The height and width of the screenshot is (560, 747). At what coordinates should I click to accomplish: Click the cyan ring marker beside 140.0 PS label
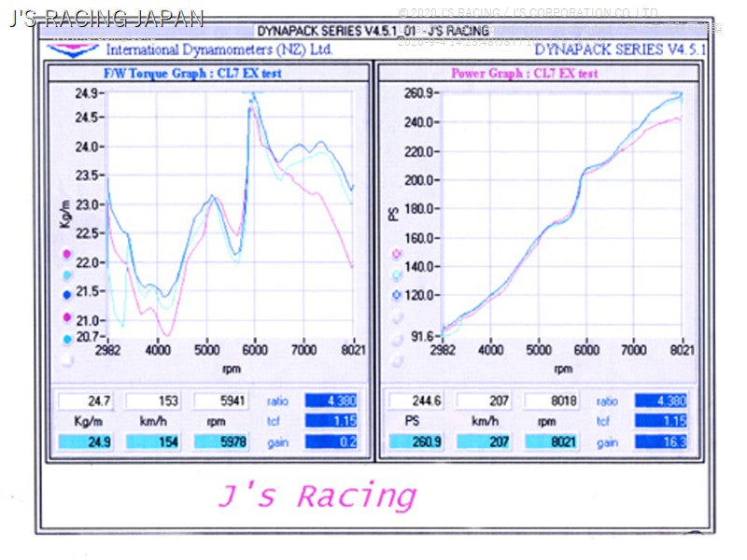pos(396,274)
